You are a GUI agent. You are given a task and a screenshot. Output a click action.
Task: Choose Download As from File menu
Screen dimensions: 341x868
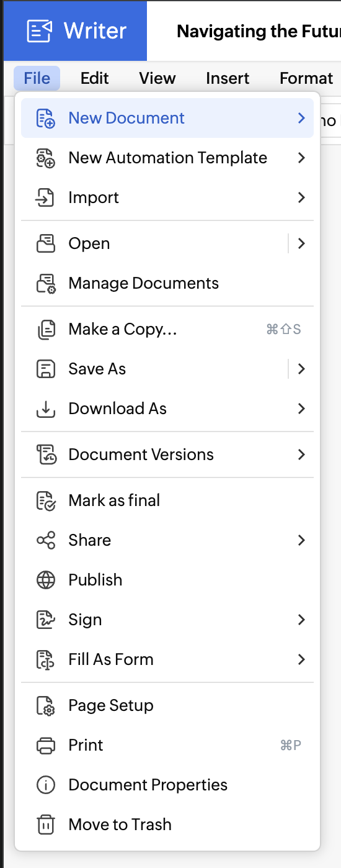(167, 409)
